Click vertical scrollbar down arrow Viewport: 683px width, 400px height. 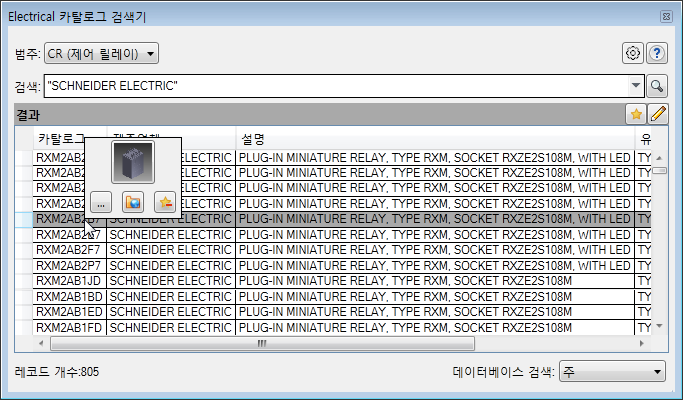[659, 326]
